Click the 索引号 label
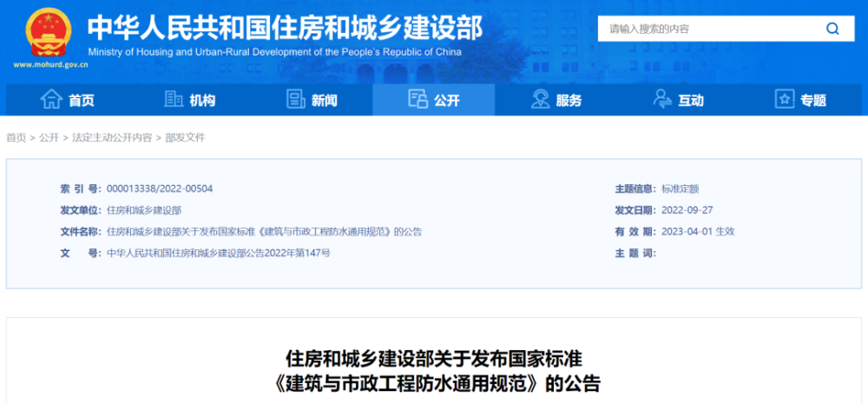This screenshot has height=404, width=868. click(81, 189)
